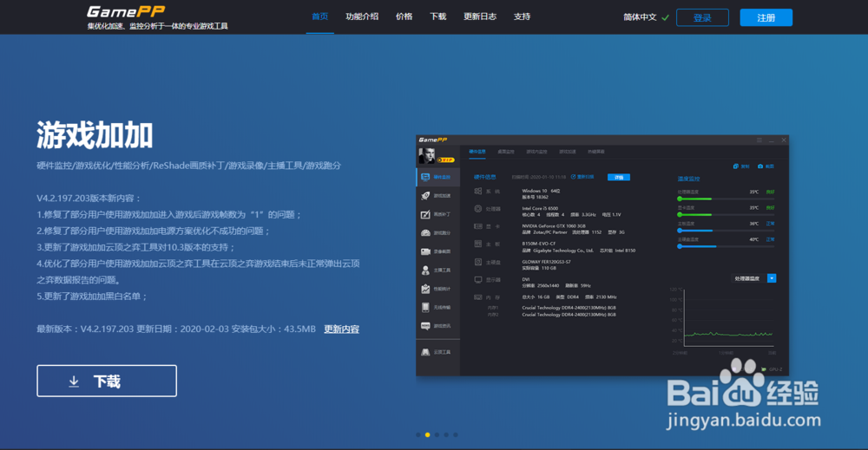Click the B150M-EVO-CF motherboard text
Viewport: 868px width, 450px height.
click(x=538, y=244)
